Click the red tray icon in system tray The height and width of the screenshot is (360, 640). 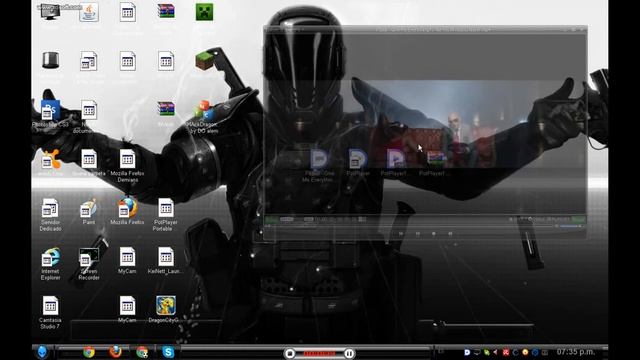tap(506, 352)
